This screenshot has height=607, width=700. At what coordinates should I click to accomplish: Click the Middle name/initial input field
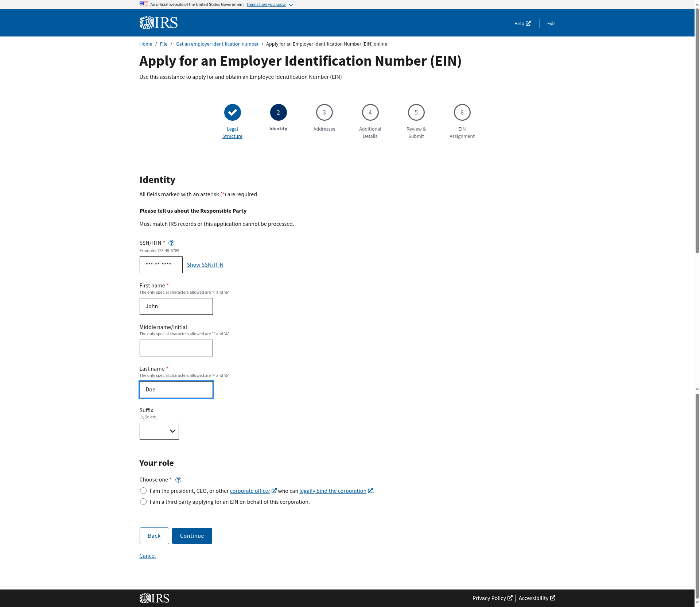click(176, 348)
